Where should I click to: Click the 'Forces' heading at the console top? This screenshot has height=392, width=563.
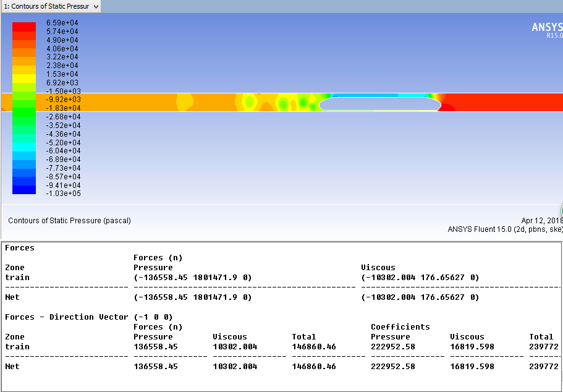tap(20, 248)
